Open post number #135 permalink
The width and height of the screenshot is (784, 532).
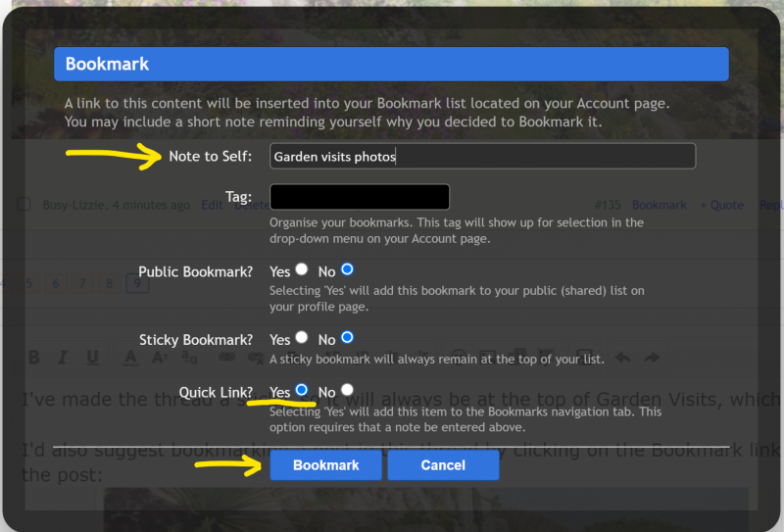pyautogui.click(x=609, y=206)
